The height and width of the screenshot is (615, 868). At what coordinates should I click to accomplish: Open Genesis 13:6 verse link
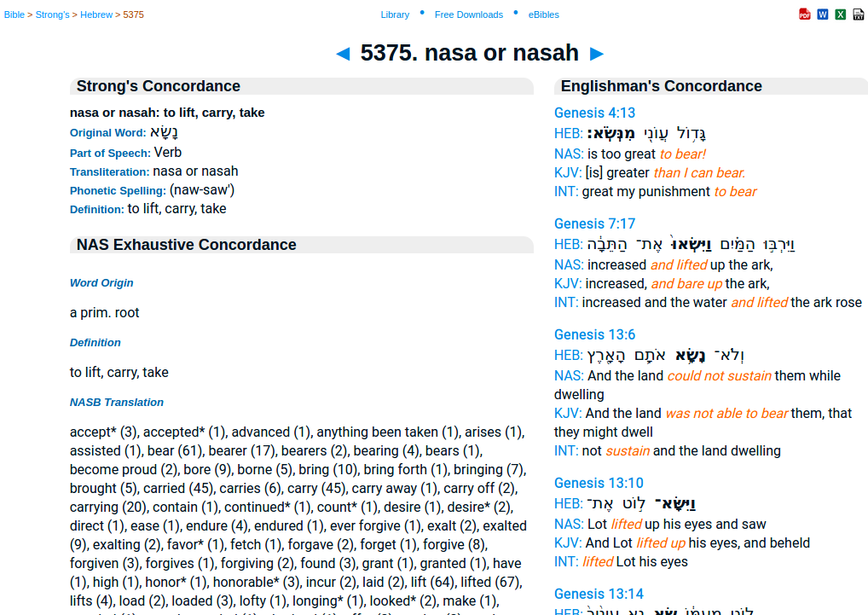point(594,334)
